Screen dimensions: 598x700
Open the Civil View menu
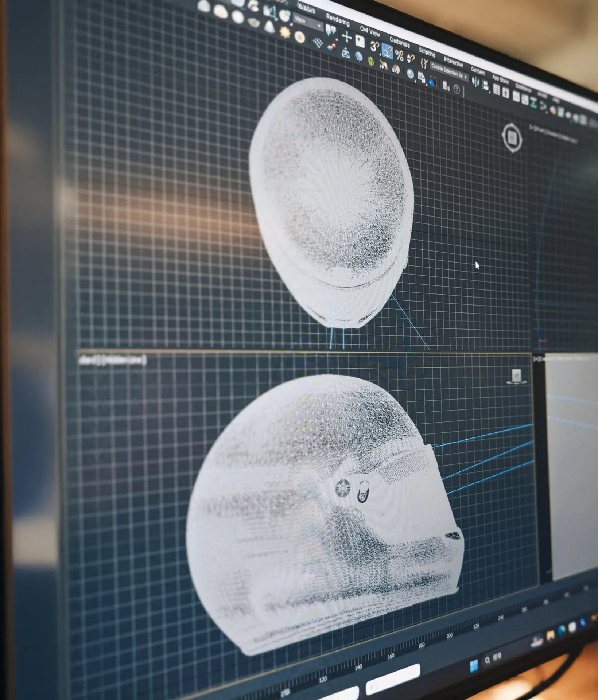370,31
